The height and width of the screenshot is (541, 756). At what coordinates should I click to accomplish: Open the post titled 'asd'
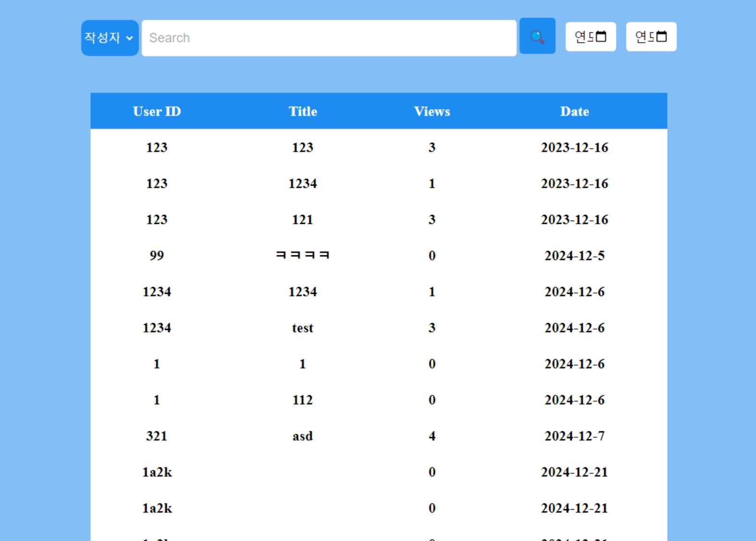[x=303, y=436]
